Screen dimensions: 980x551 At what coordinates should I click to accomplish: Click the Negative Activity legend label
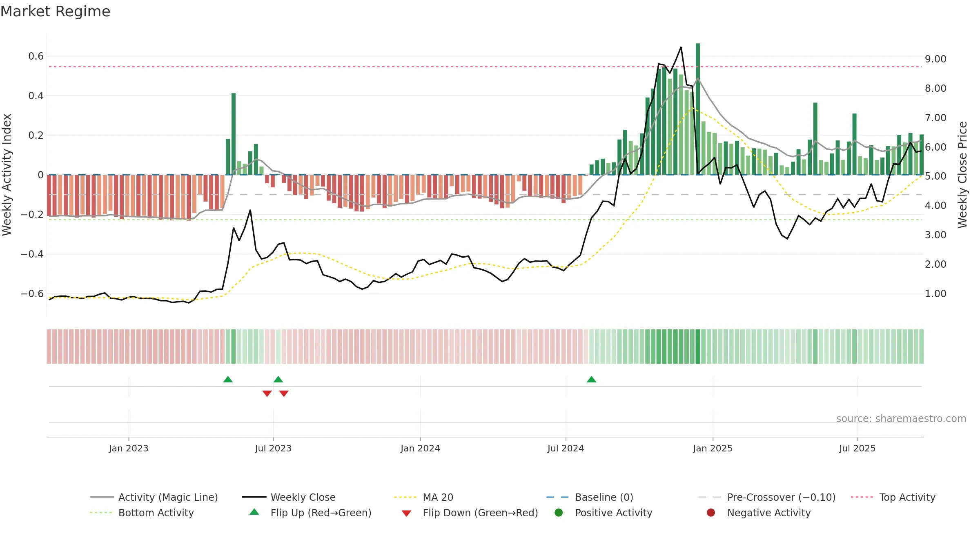[769, 513]
